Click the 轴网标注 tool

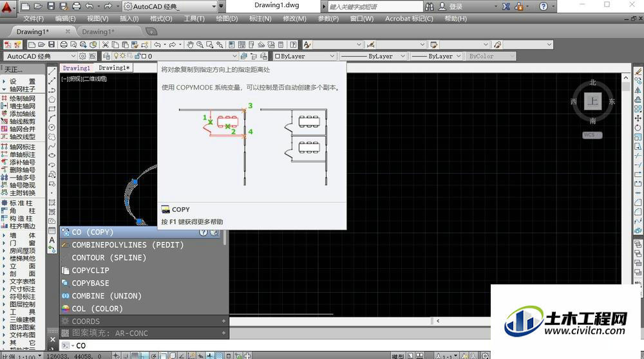(19, 147)
